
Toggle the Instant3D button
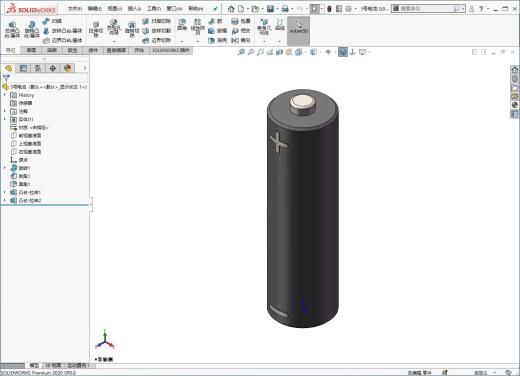point(298,29)
